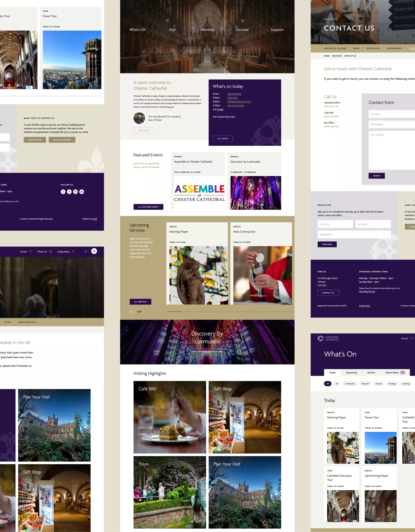Click the carousel back arrow under Upcoming Services
The image size is (415, 532).
(x=132, y=312)
